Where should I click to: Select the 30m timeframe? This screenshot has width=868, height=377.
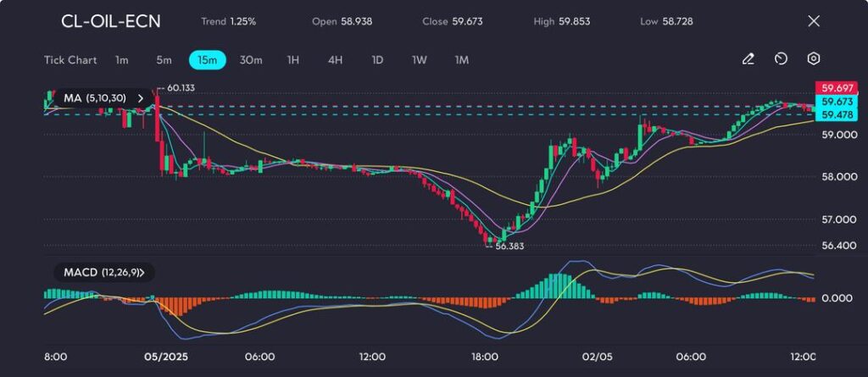pos(251,60)
